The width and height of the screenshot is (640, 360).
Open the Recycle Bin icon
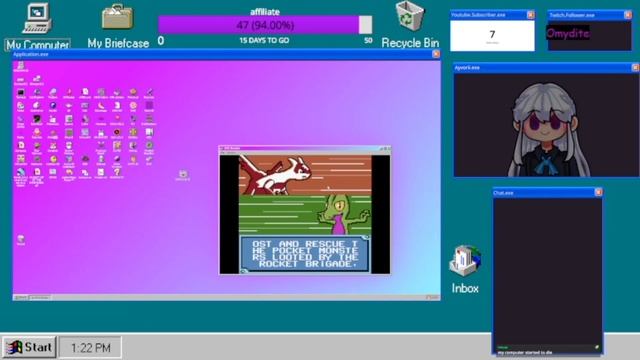point(410,25)
